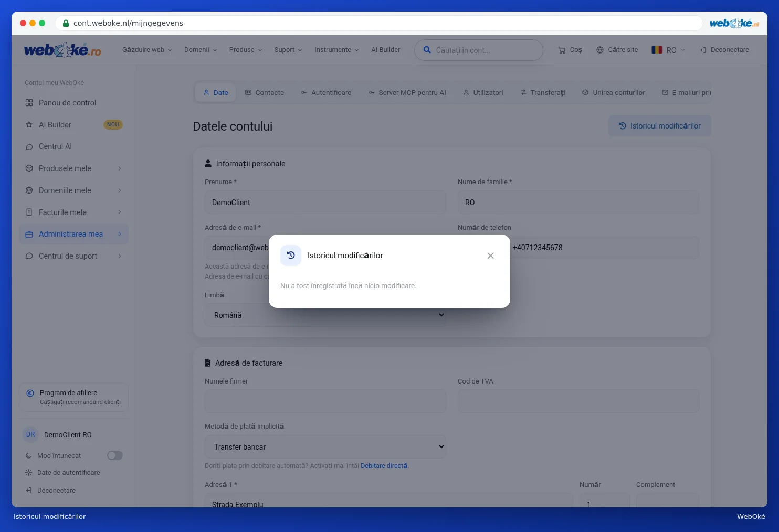Click the Deconectare icon in top bar
Screen dimensions: 779x532
(703, 50)
